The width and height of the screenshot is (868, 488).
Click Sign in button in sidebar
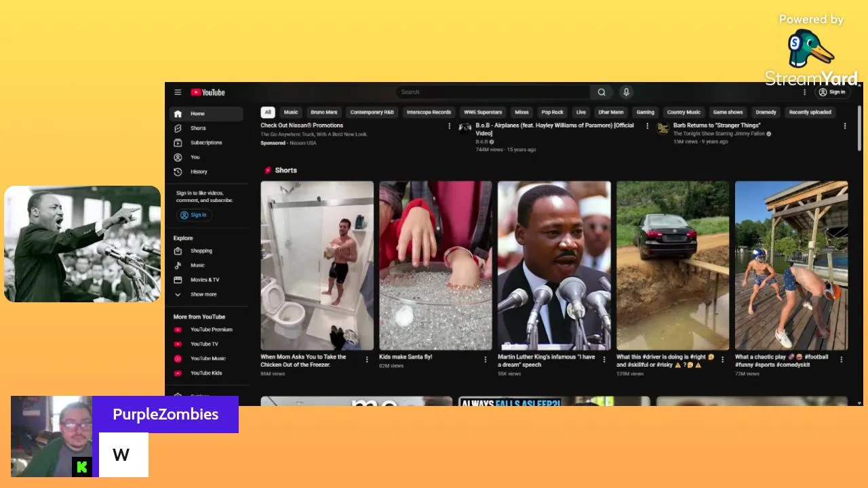194,215
